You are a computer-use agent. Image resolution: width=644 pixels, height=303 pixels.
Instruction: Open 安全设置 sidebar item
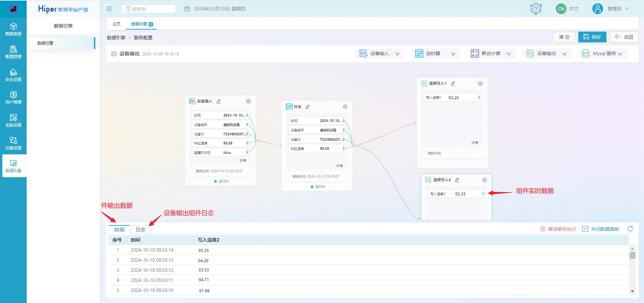pos(13,75)
